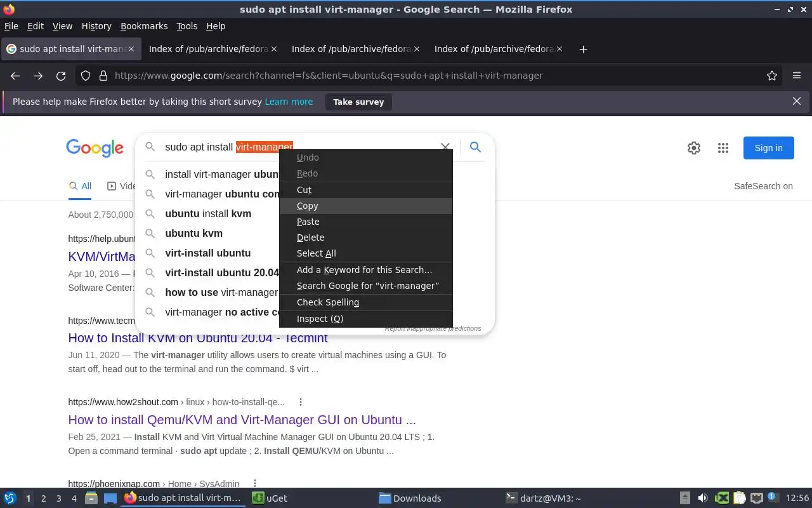Close the second Index of /pub/archive tab
The image size is (812, 508).
tap(417, 49)
